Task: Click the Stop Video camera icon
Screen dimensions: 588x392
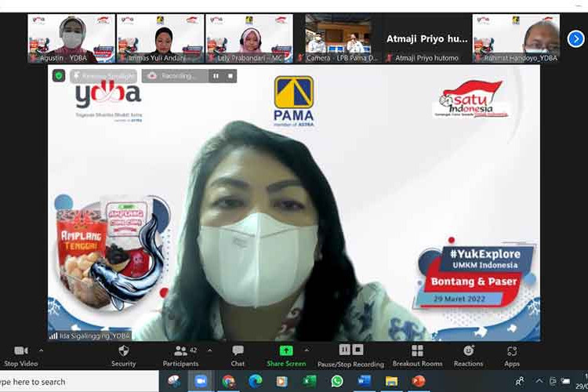Action: (20, 350)
